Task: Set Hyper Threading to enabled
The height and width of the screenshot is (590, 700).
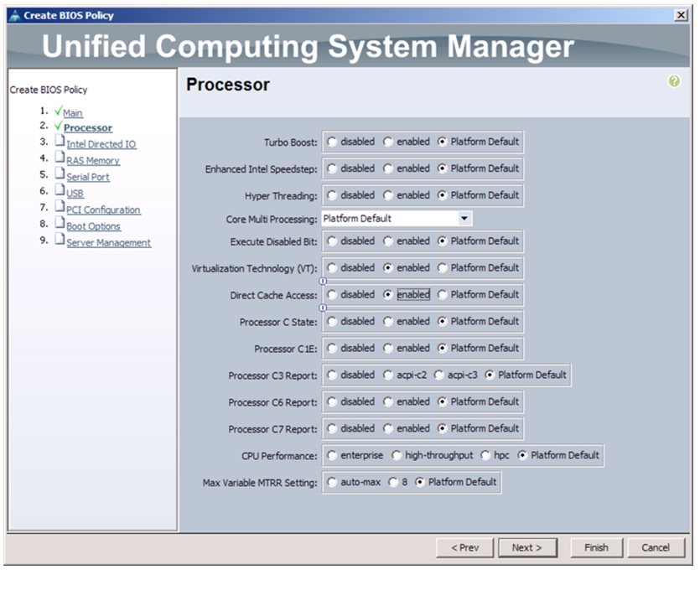Action: pyautogui.click(x=388, y=195)
